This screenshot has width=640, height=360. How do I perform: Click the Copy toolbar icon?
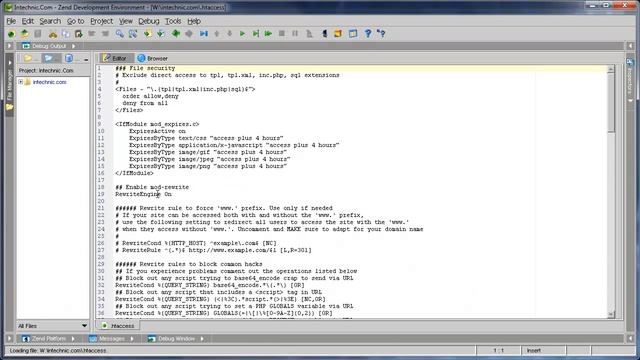coord(66,34)
